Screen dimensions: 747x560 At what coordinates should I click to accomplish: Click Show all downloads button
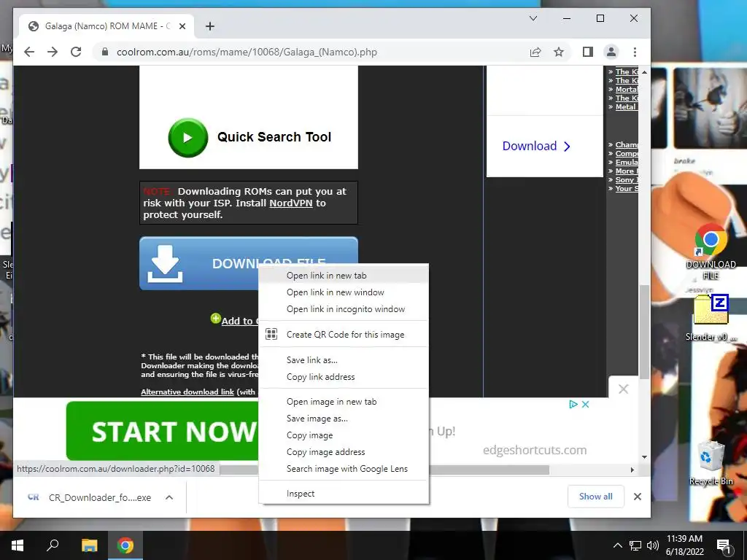pyautogui.click(x=595, y=496)
